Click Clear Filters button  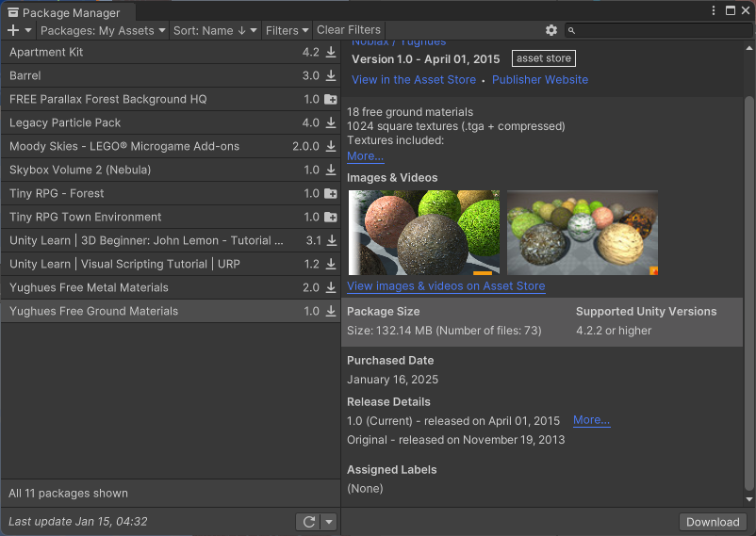coord(349,30)
